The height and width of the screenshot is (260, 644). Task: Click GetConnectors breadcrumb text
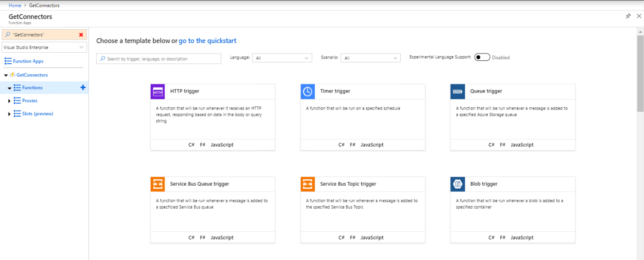[44, 6]
